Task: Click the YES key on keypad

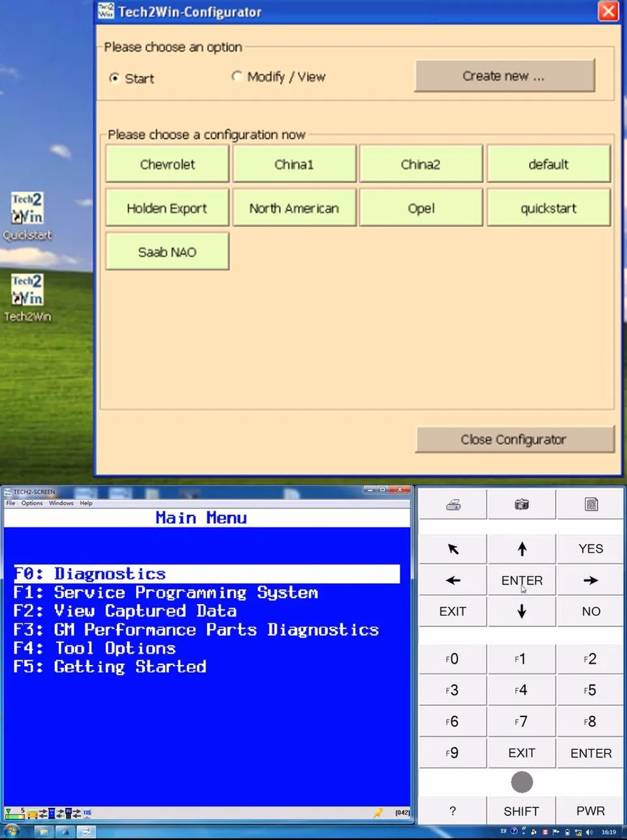Action: click(590, 549)
